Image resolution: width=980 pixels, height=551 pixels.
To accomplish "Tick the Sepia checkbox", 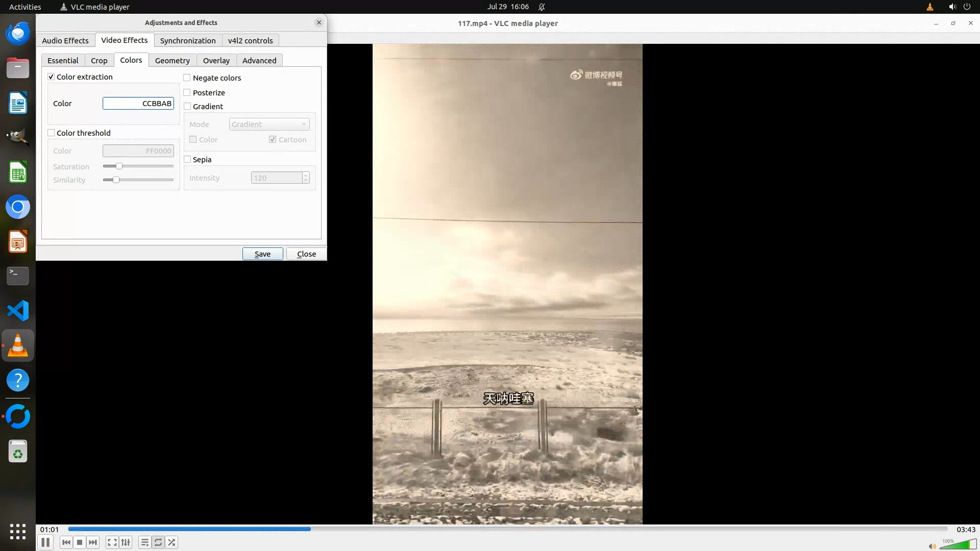I will coord(187,159).
